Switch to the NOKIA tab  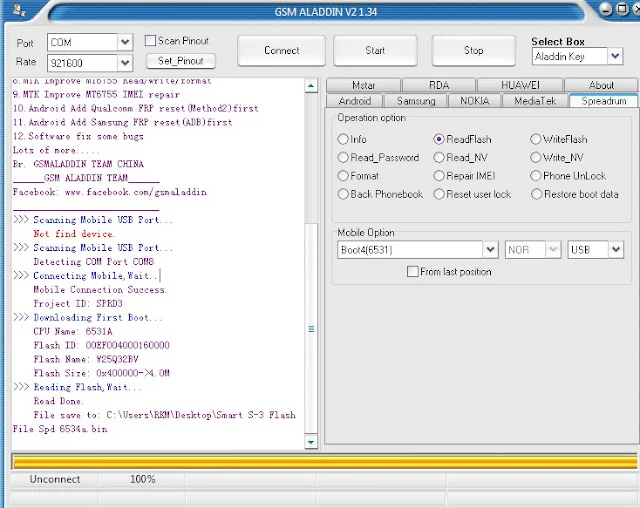475,101
